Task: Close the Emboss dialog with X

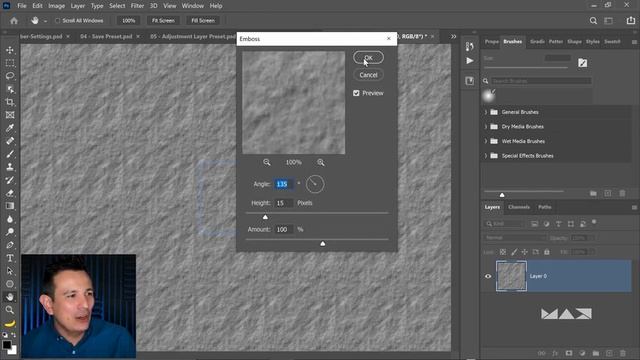Action: pos(389,38)
